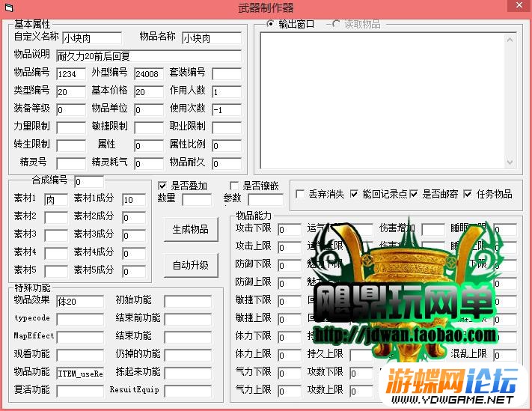The image size is (532, 411).
Task: Click the 物品编号 field with 1234
Action: pos(71,74)
